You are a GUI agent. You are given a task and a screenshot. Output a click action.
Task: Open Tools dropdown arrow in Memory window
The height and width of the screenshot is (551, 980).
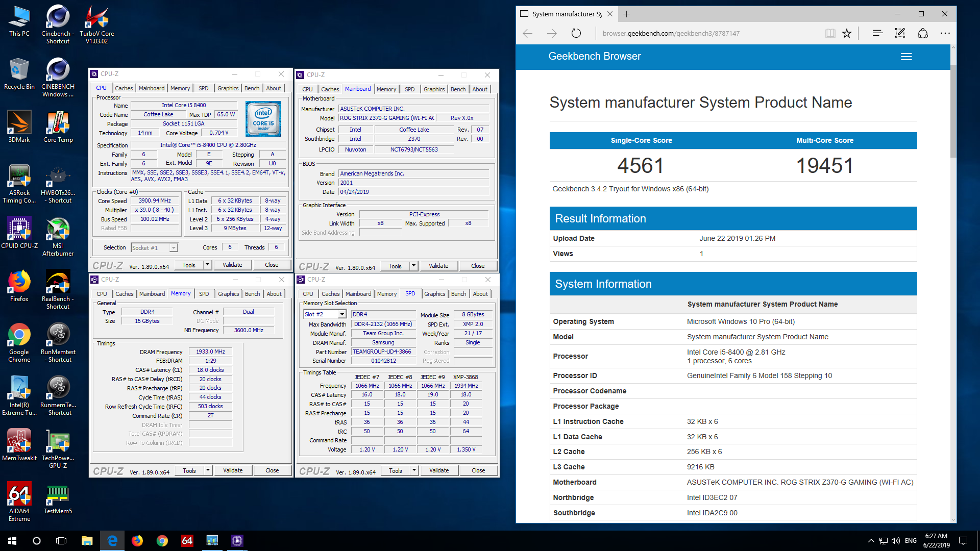pos(208,470)
